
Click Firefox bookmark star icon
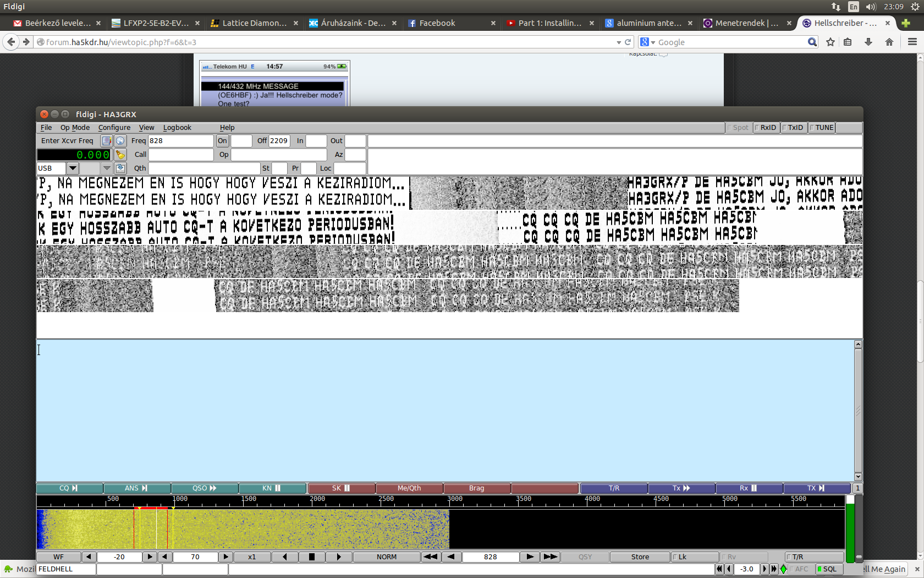[x=831, y=42]
